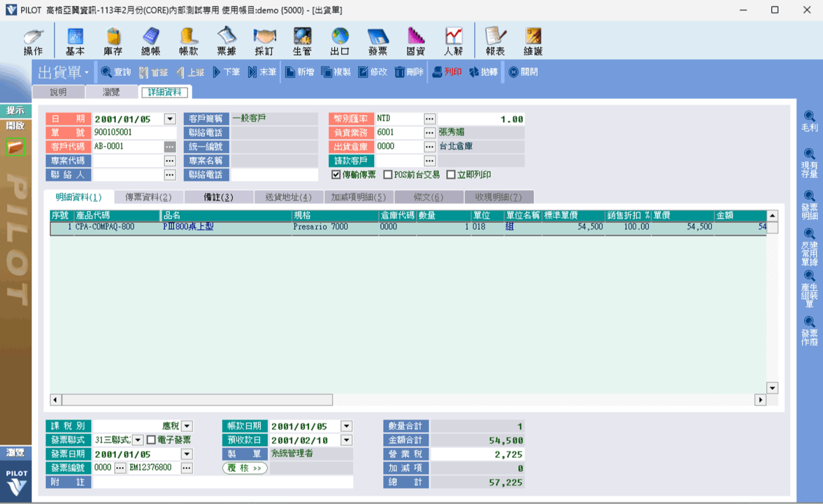The image size is (823, 504).
Task: Tick the 電子發票 checkbox
Action: (x=151, y=440)
